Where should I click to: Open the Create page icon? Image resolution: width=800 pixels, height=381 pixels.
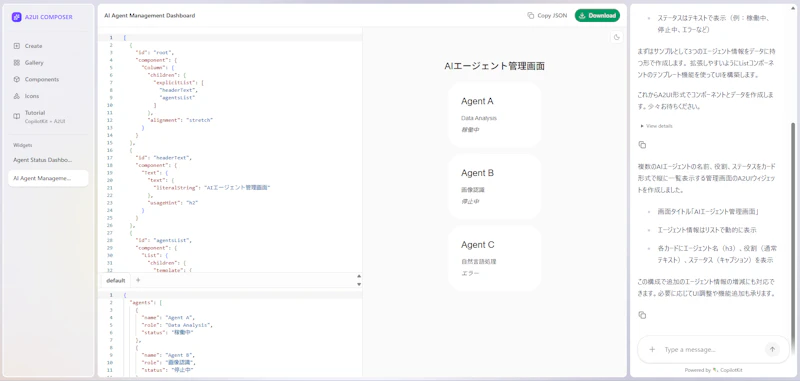point(17,46)
